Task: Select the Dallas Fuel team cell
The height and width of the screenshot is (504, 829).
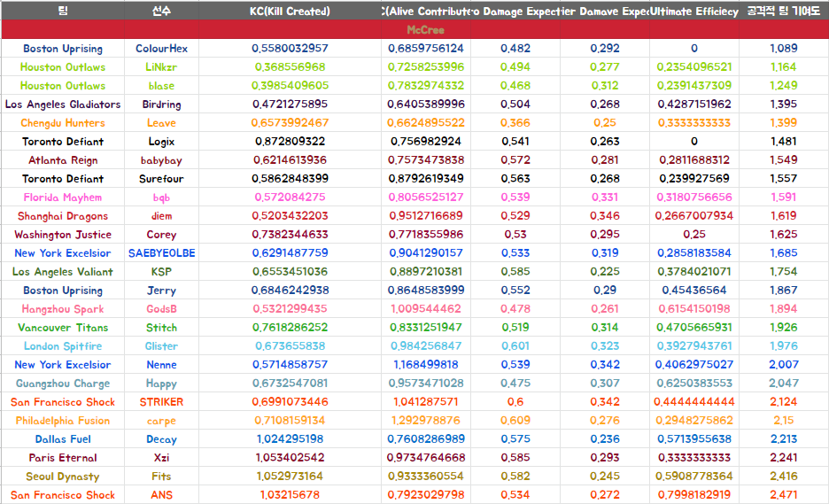Action: [x=63, y=439]
